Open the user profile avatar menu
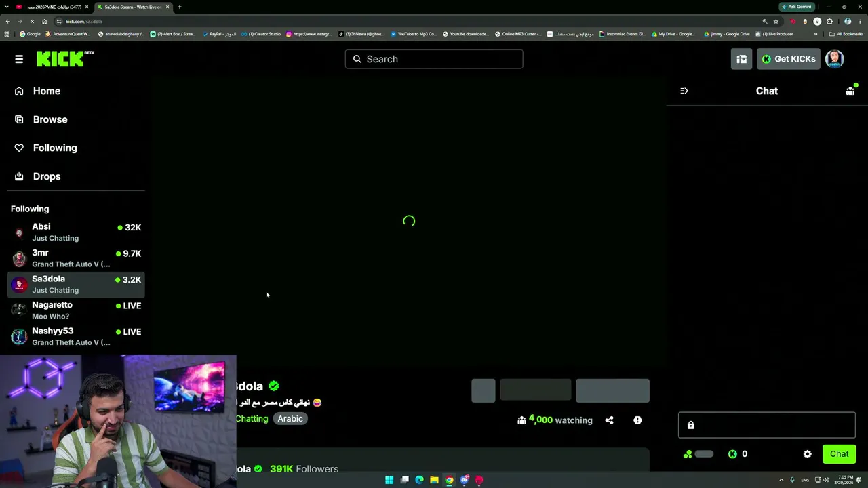 (x=834, y=59)
